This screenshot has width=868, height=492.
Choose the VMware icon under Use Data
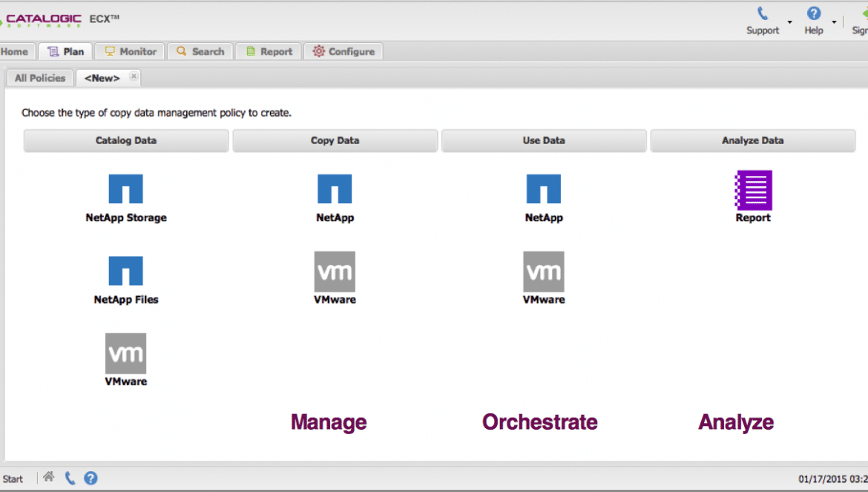544,272
